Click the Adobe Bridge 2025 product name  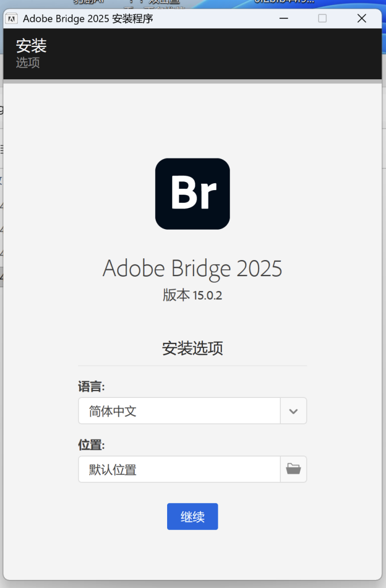pyautogui.click(x=192, y=268)
